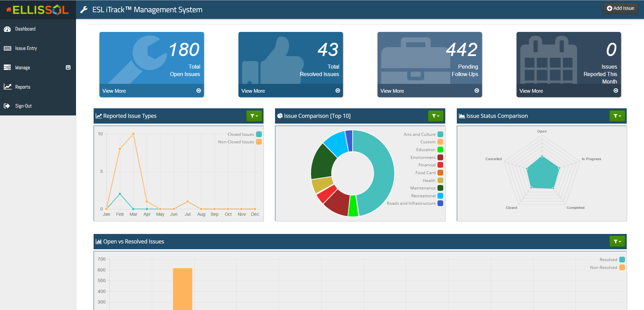Click line chart icon in Reported Issue Types header
This screenshot has width=644, height=310.
point(99,116)
